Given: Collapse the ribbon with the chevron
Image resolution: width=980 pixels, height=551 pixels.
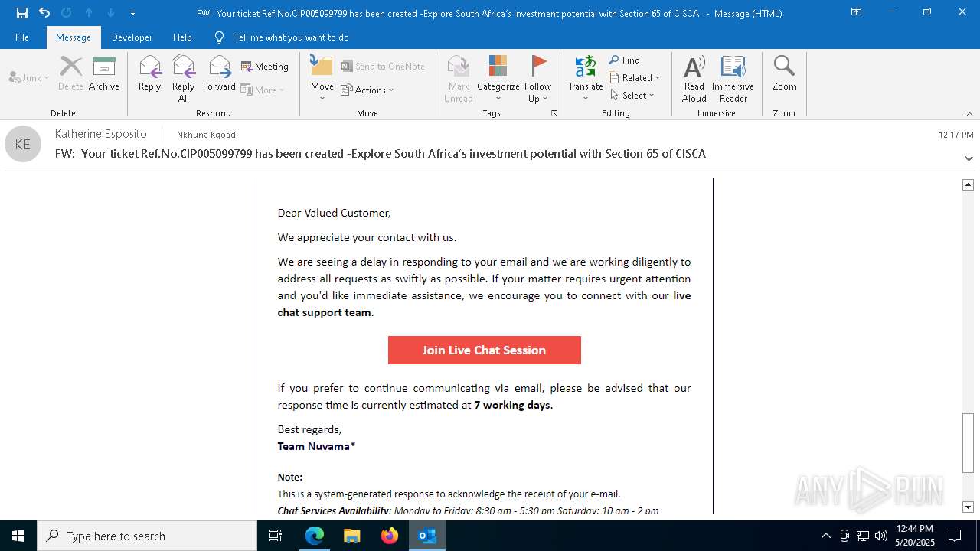Looking at the screenshot, I should pos(969,114).
